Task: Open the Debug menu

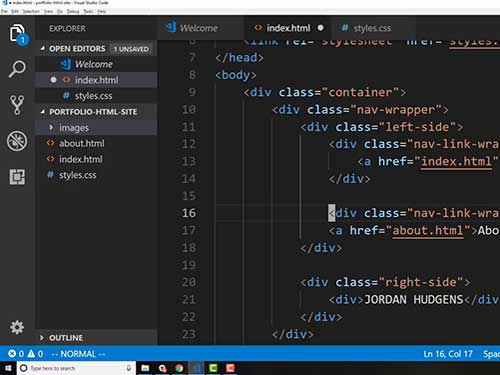Action: click(x=73, y=11)
